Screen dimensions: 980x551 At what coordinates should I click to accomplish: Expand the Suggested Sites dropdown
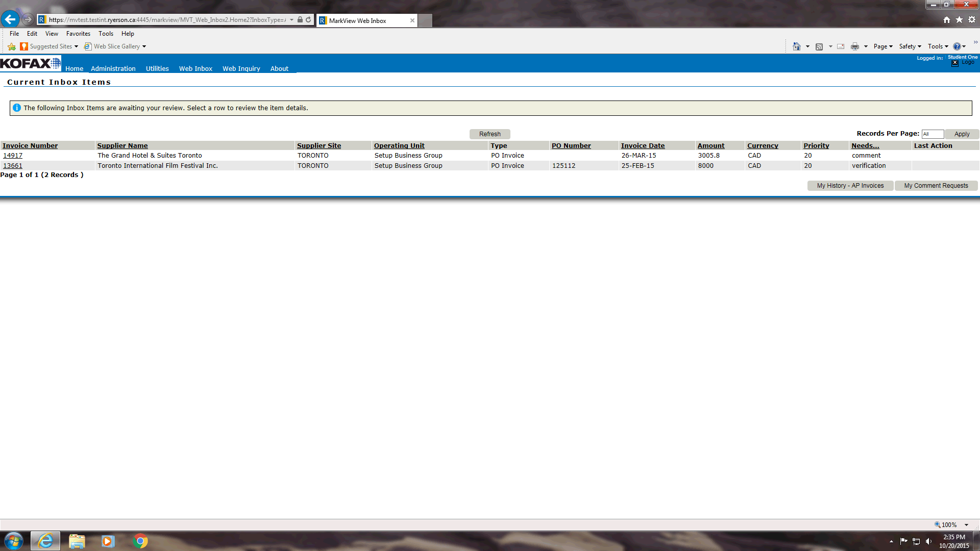(x=76, y=46)
